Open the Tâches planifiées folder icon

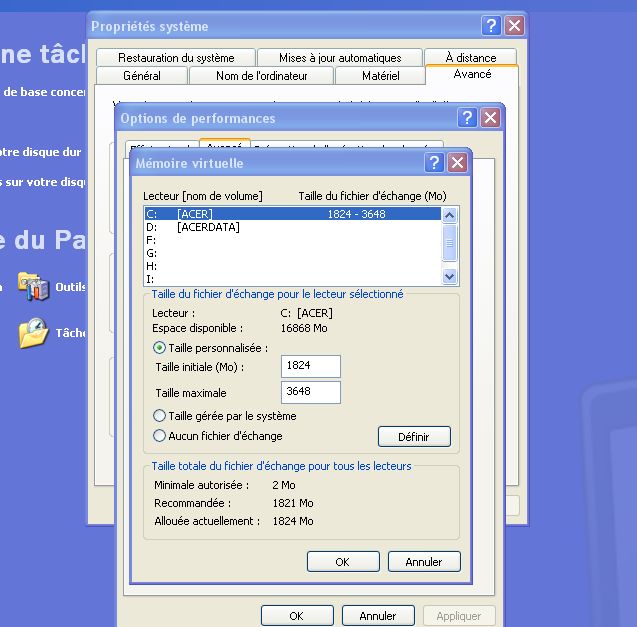click(34, 333)
